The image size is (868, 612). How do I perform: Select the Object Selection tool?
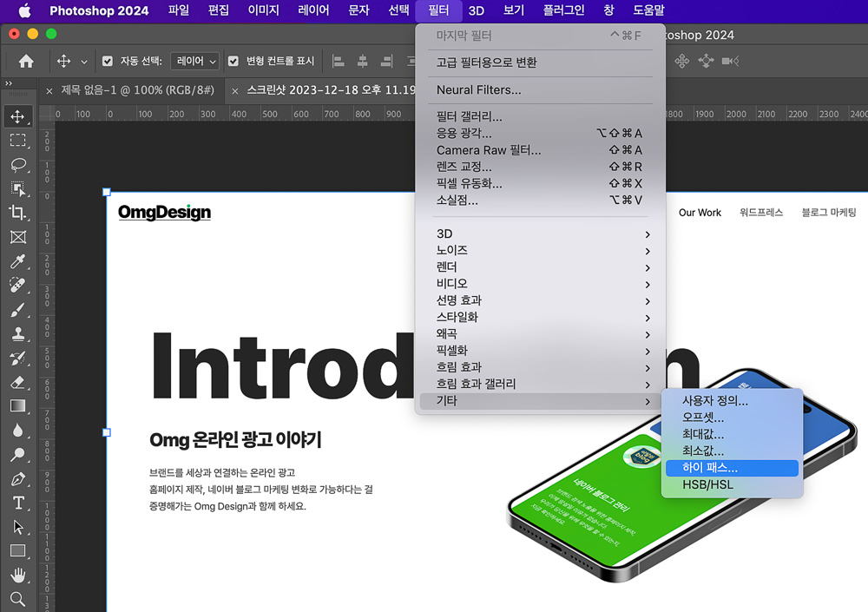coord(17,189)
